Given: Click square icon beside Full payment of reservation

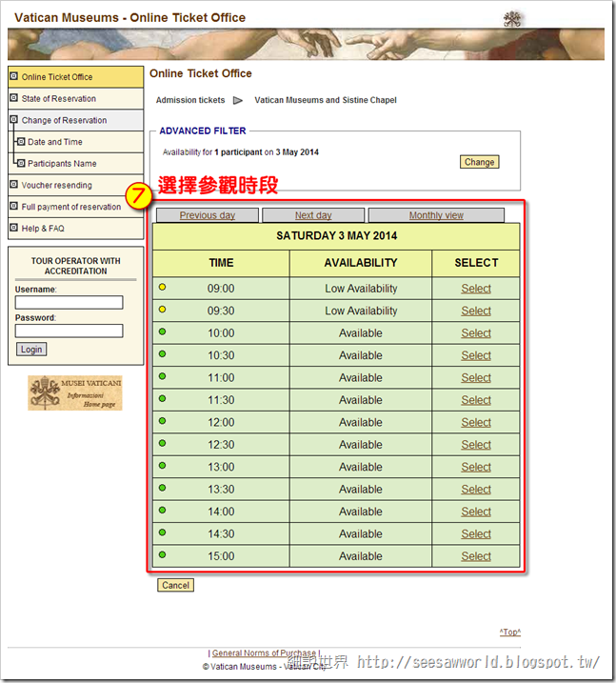Looking at the screenshot, I should [14, 206].
